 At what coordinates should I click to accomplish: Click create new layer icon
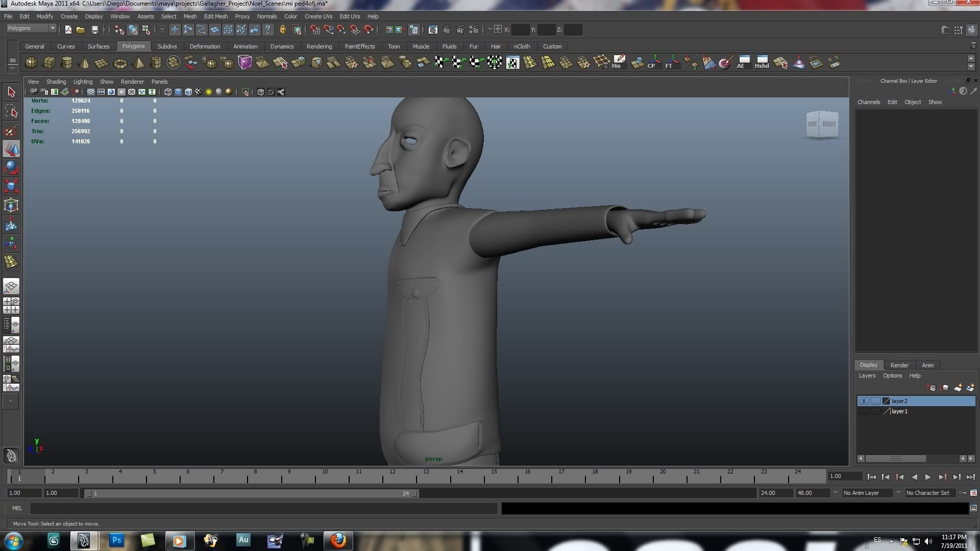point(958,388)
